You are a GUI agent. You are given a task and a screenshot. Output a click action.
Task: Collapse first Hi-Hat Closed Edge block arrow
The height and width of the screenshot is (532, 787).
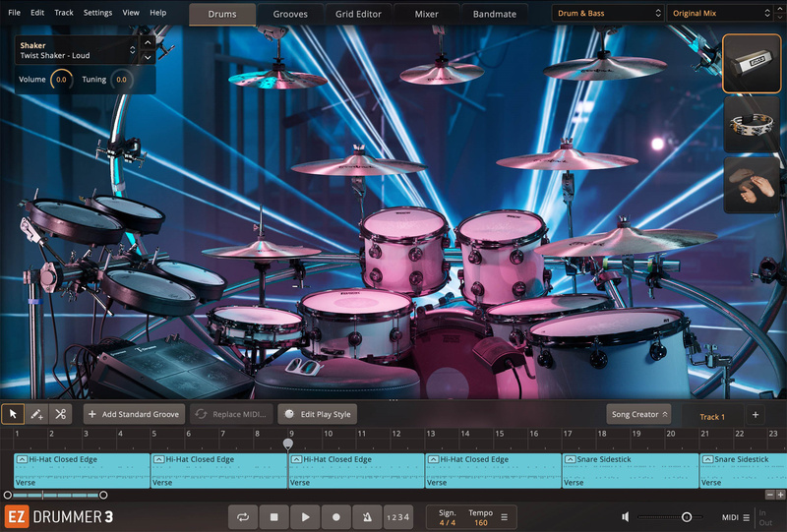pos(22,459)
